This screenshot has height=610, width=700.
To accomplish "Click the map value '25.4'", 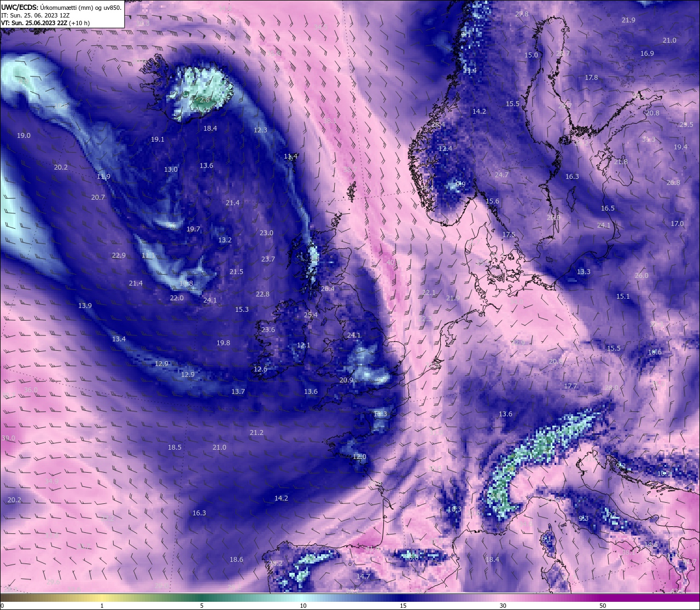I will (x=311, y=315).
